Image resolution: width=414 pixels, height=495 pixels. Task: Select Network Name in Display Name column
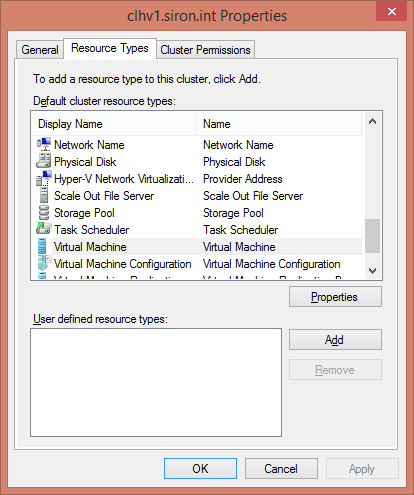pyautogui.click(x=89, y=145)
